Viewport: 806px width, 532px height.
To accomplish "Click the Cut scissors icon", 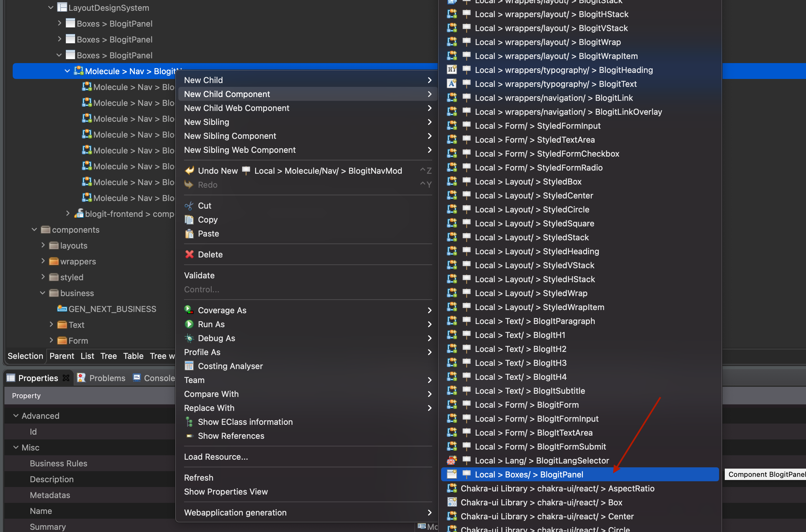I will coord(189,206).
